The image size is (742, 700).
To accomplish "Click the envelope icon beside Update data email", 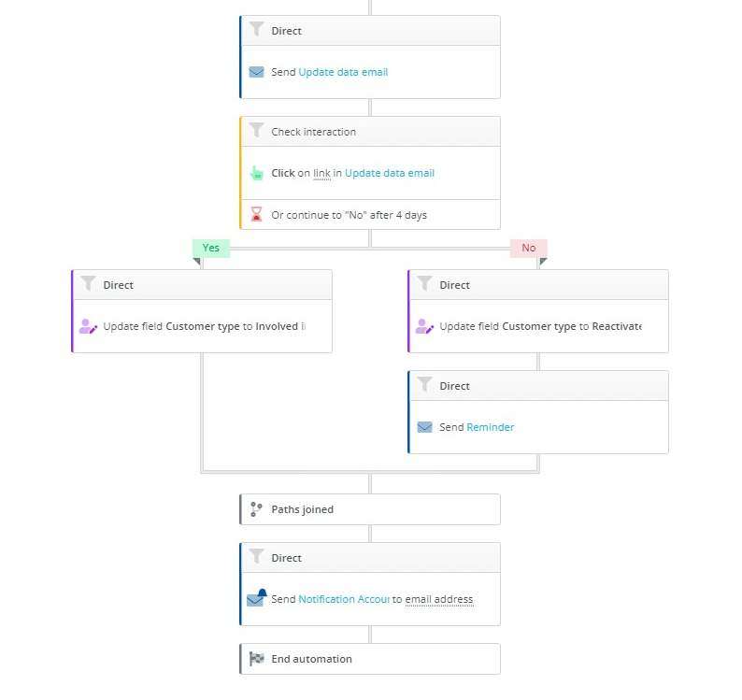I will 256,72.
